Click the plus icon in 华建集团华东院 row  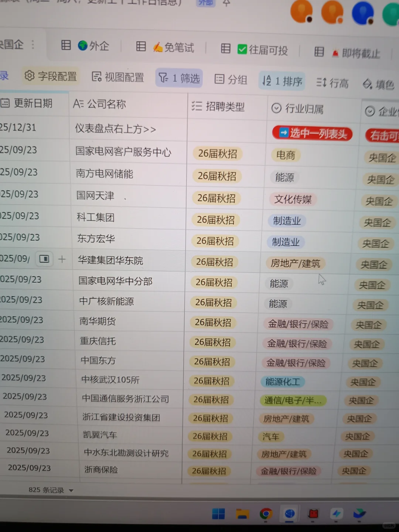(62, 259)
